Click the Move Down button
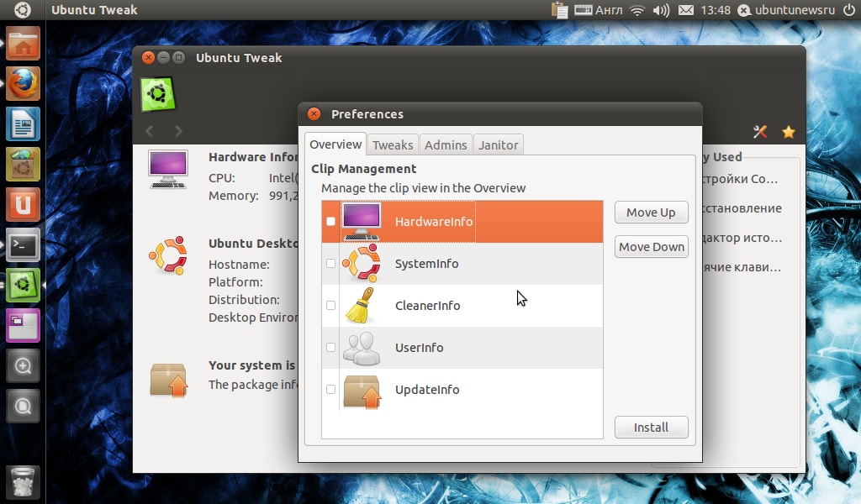The image size is (861, 504). tap(652, 247)
